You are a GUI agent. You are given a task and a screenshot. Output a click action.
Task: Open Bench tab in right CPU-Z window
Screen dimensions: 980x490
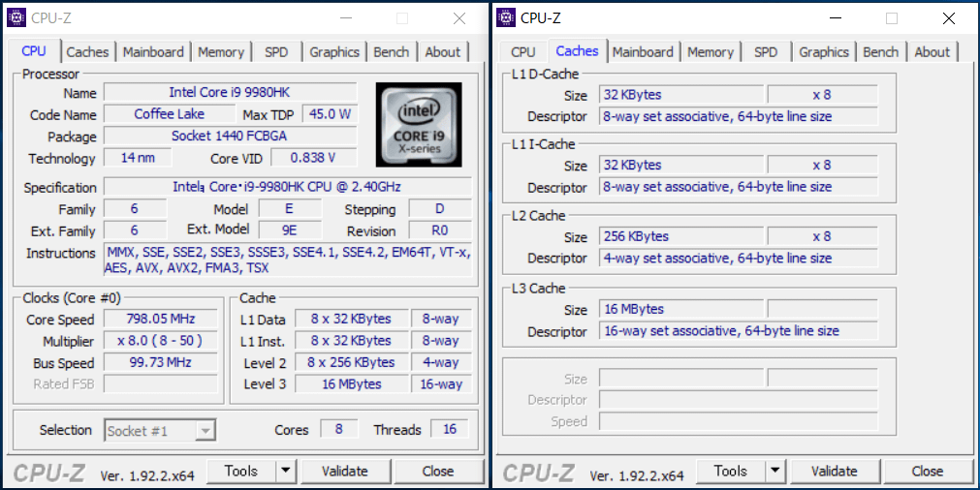tap(880, 52)
